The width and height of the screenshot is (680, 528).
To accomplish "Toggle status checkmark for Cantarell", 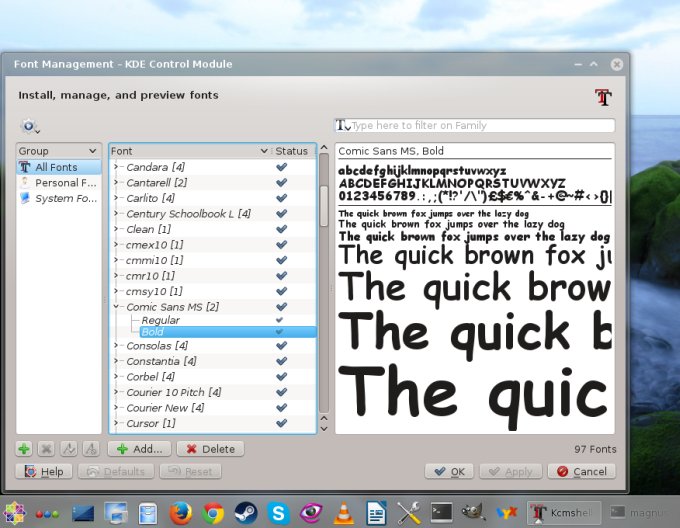I will pyautogui.click(x=281, y=183).
